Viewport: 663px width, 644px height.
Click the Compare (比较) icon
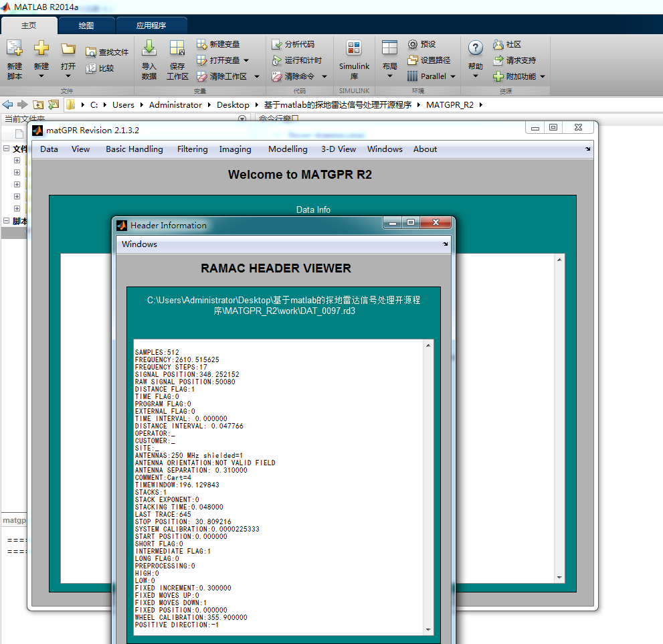click(91, 68)
